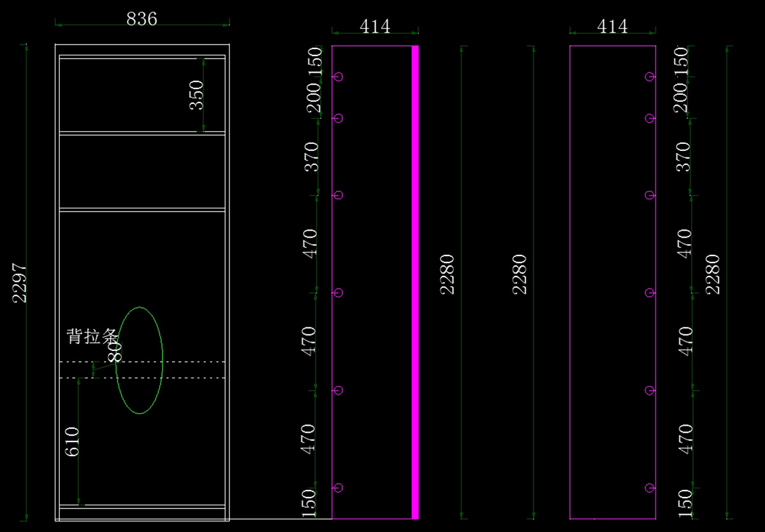Click the 2280 dimension right of magenta strip

(x=448, y=274)
